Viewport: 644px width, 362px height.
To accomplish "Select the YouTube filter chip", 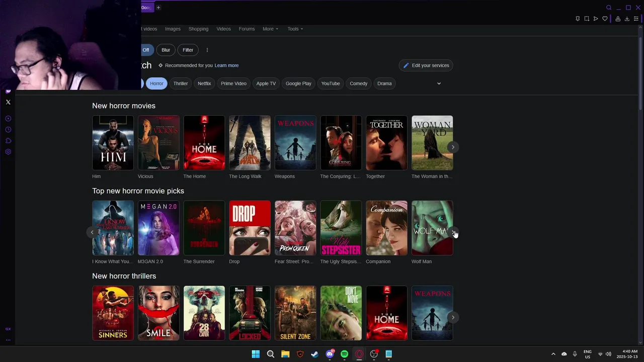I will point(331,83).
